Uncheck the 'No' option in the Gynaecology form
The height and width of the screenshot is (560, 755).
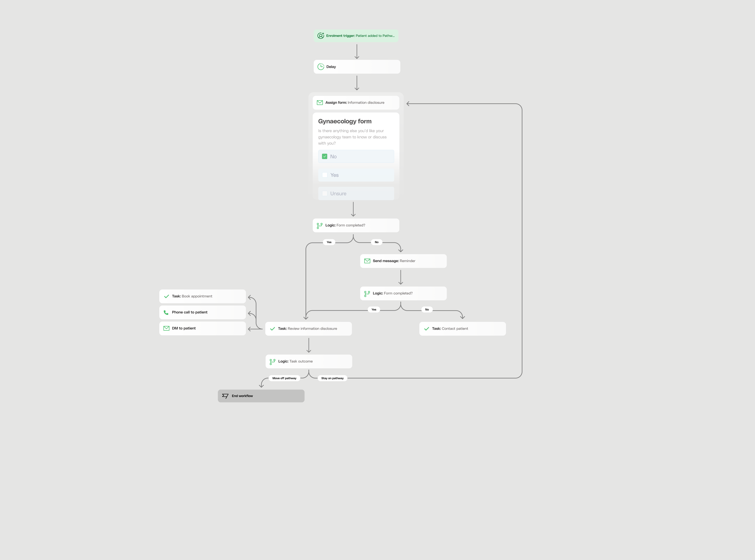click(x=325, y=156)
